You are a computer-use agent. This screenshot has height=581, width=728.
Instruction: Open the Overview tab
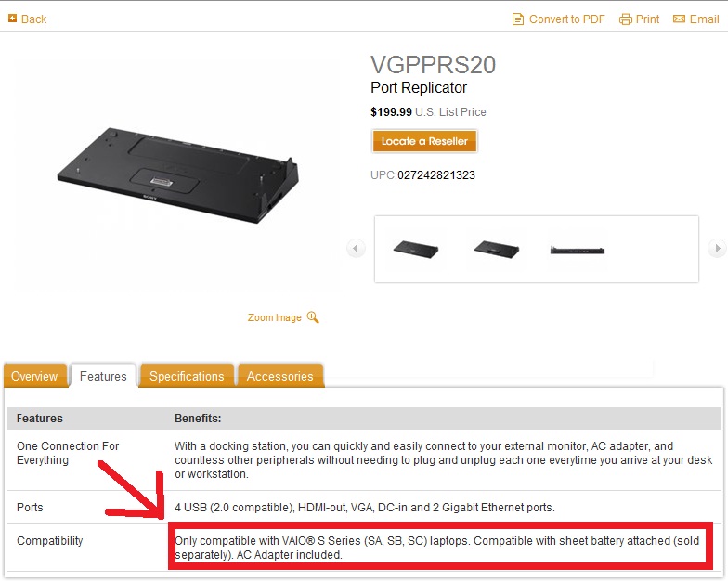tap(35, 375)
